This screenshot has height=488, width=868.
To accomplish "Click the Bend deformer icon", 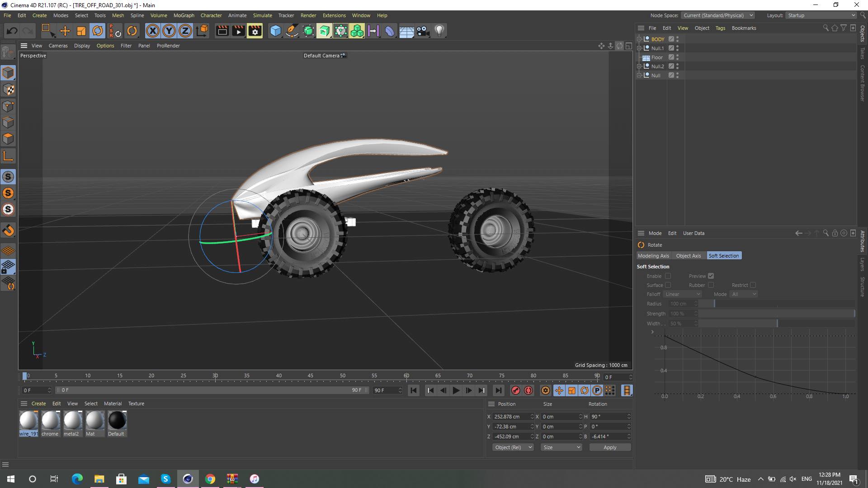I will pyautogui.click(x=389, y=31).
